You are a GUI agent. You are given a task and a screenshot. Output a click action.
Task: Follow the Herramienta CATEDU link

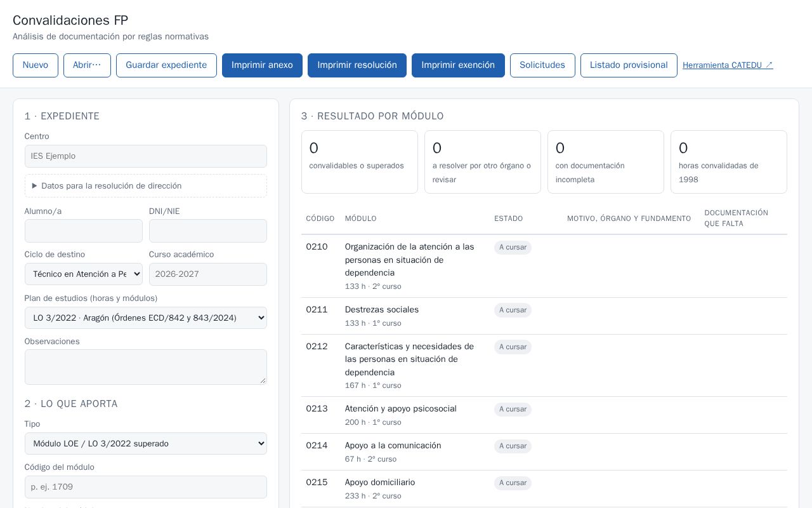(728, 65)
